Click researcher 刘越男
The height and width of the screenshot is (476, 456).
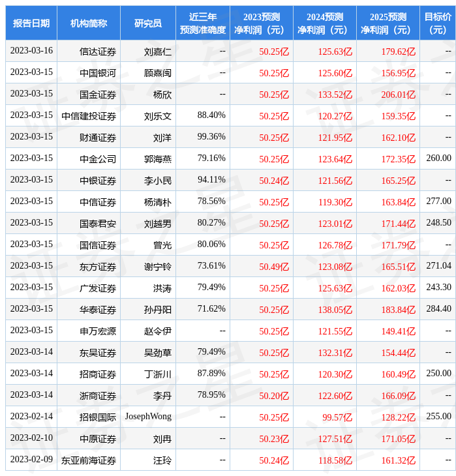click(158, 224)
